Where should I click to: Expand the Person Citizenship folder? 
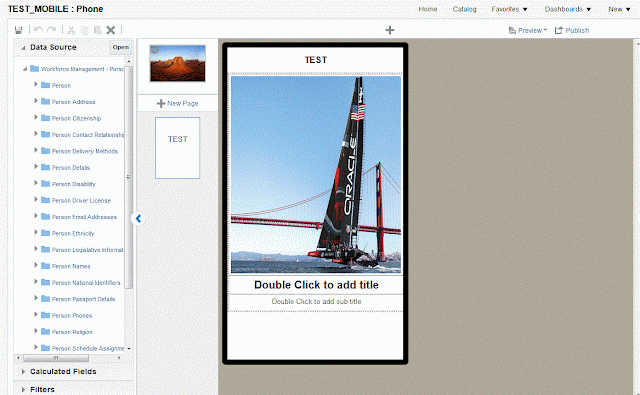pos(36,118)
